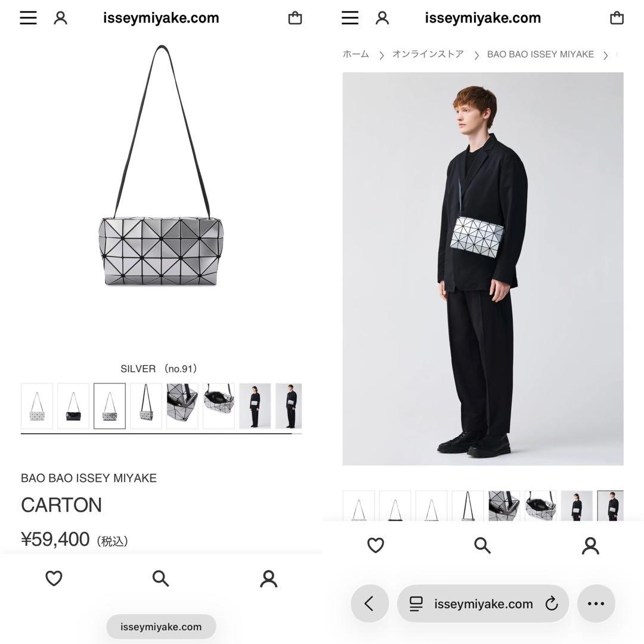
Task: Open page settings icon in address bar
Action: click(x=416, y=603)
